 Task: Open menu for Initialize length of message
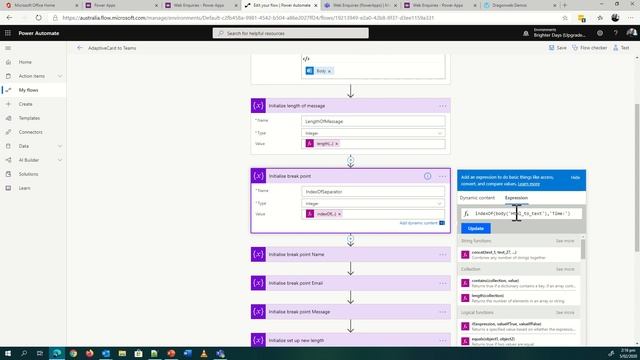(x=442, y=106)
